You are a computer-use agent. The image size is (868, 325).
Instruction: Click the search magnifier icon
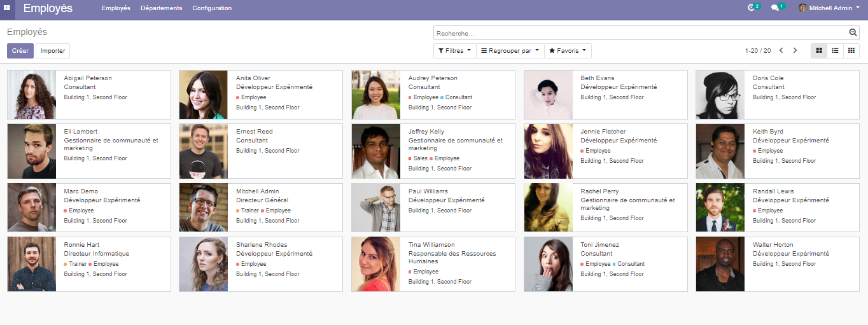tap(853, 33)
